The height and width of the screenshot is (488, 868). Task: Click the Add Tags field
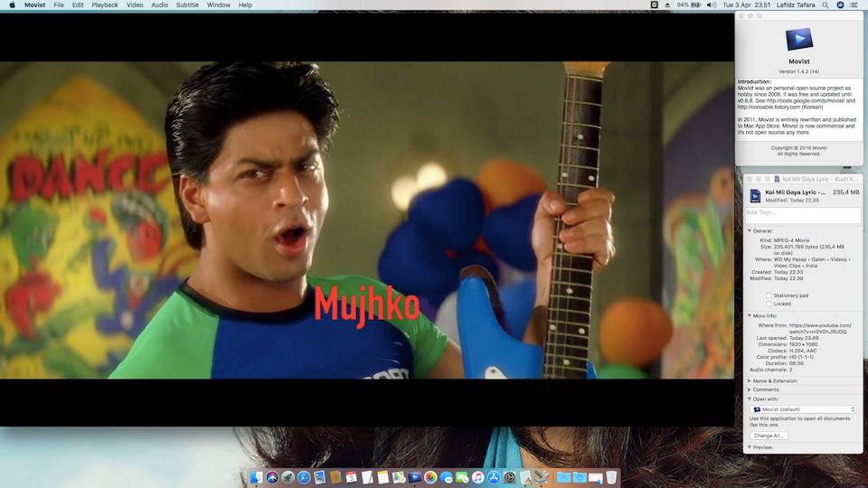coord(803,215)
